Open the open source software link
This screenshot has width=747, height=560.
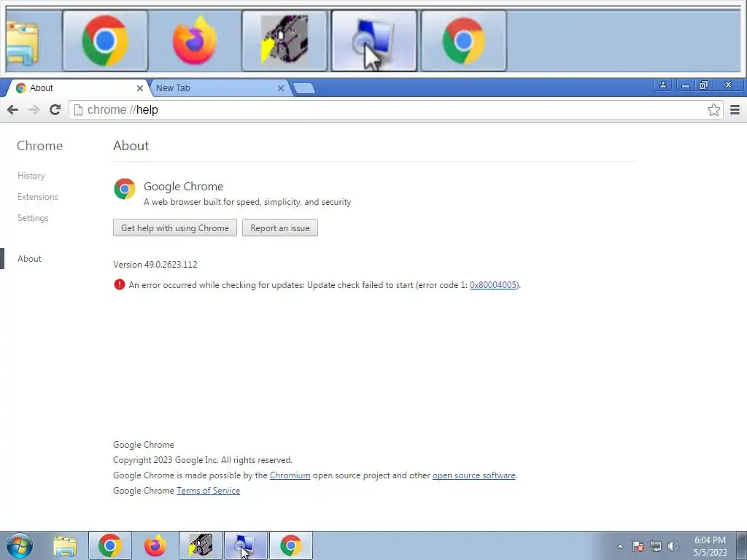point(473,475)
